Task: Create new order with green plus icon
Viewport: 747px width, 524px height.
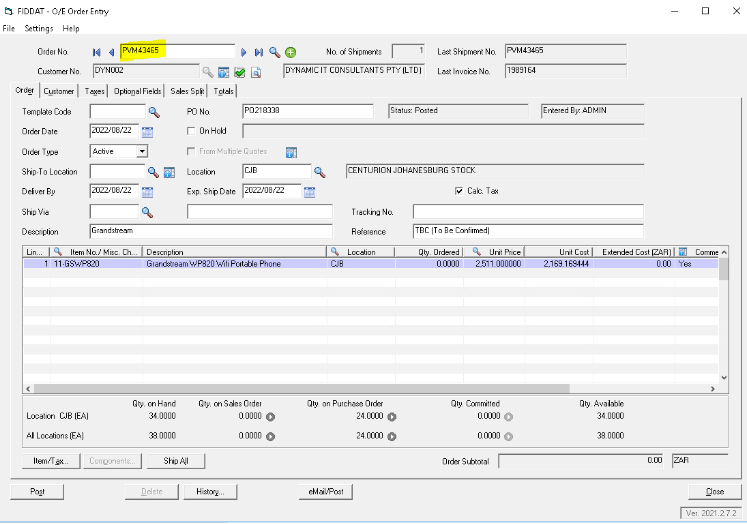Action: pyautogui.click(x=290, y=51)
